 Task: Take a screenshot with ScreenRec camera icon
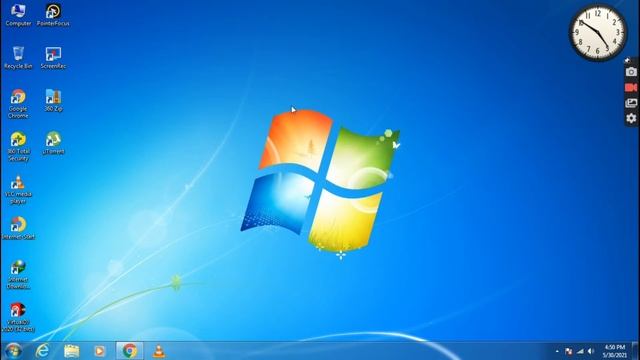631,72
